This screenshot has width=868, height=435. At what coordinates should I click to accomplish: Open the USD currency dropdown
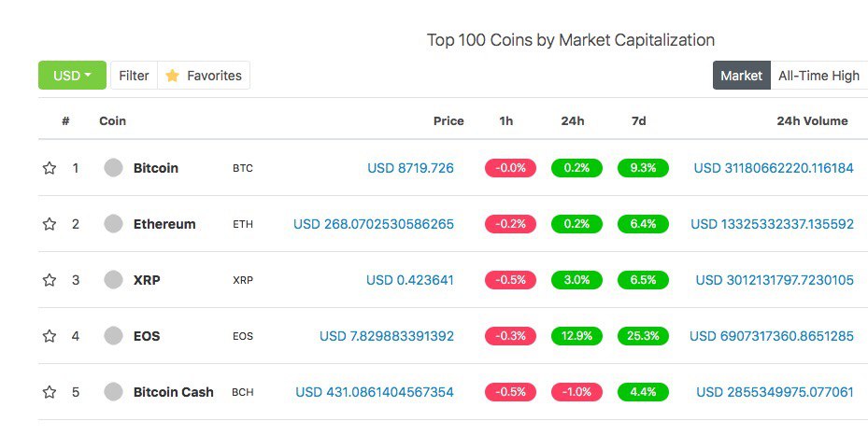pyautogui.click(x=72, y=76)
